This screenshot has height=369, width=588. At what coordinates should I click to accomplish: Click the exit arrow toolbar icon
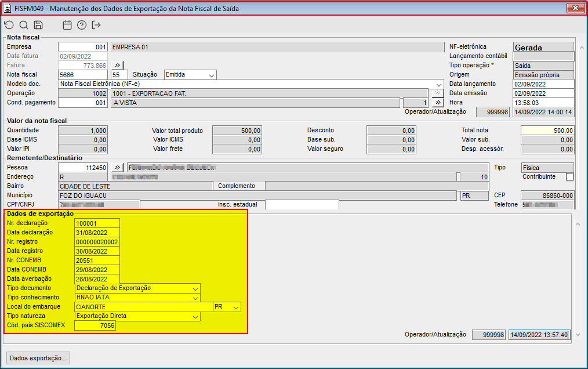(x=96, y=25)
